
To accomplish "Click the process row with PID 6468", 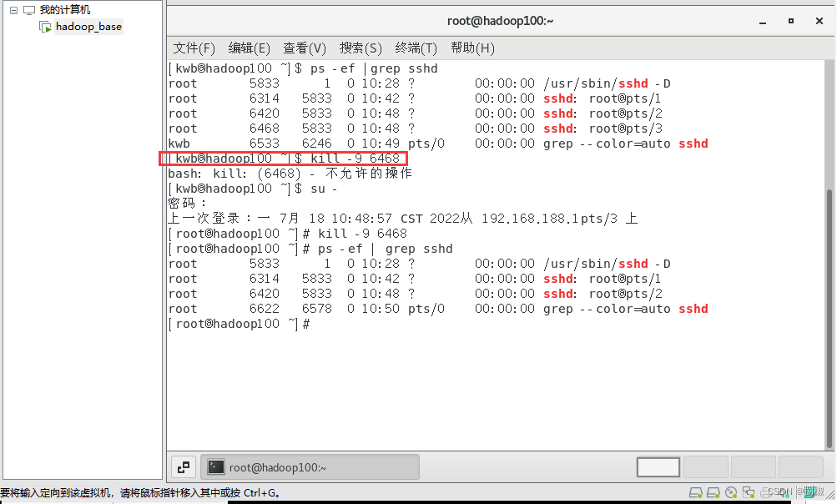I will click(416, 129).
